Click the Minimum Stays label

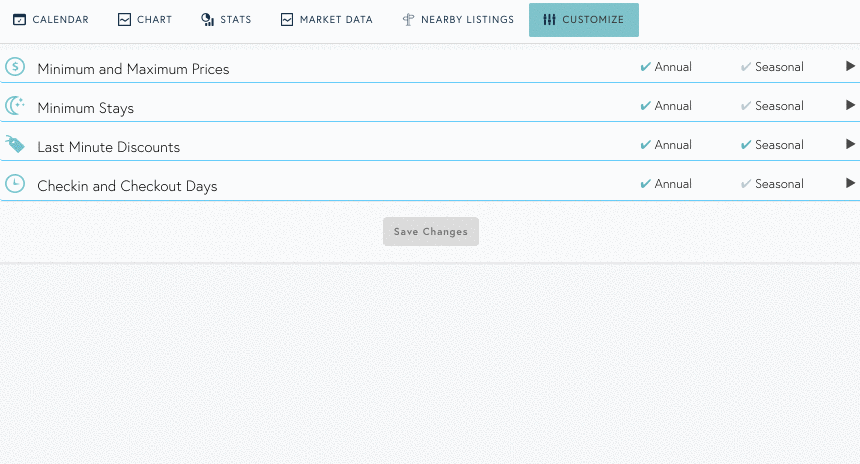click(86, 109)
